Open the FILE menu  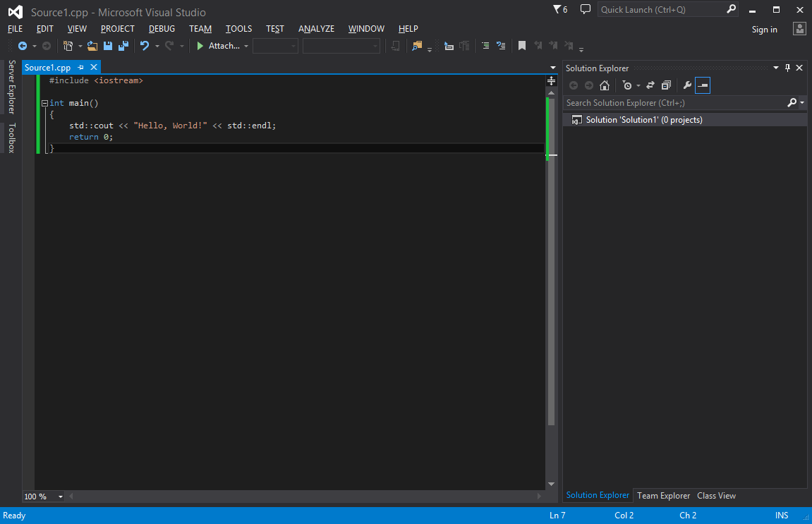point(15,28)
